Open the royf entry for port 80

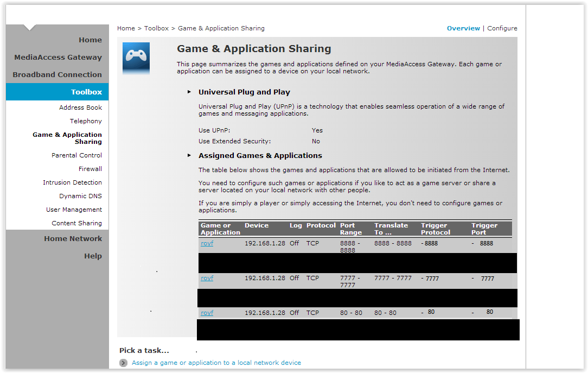coord(207,313)
